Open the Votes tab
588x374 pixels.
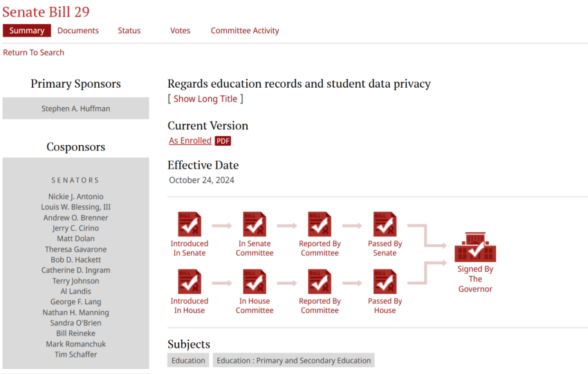pyautogui.click(x=180, y=30)
